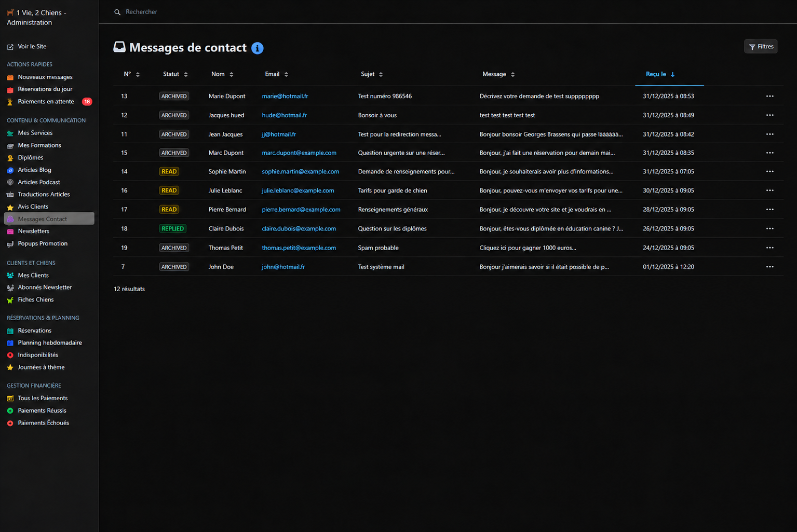Click the 18 badge on Paiements en attente
This screenshot has height=532, width=797.
pos(87,102)
